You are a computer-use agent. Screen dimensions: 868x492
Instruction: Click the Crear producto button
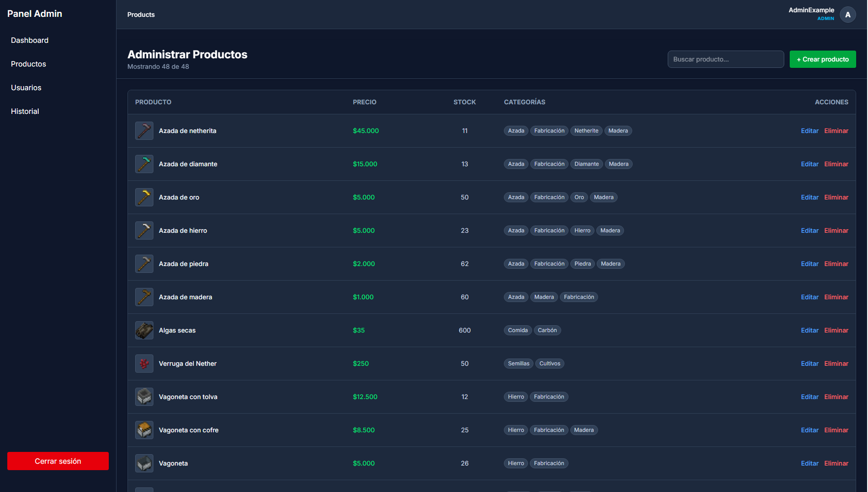coord(822,59)
